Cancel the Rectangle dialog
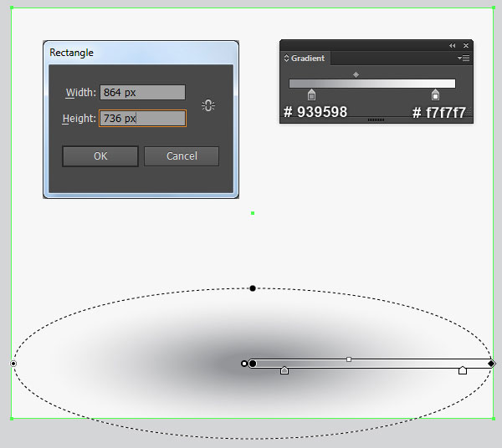The height and width of the screenshot is (448, 502). tap(182, 156)
